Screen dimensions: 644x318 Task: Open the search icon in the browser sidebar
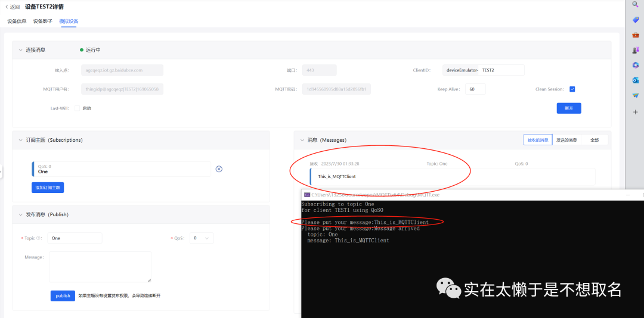[635, 4]
